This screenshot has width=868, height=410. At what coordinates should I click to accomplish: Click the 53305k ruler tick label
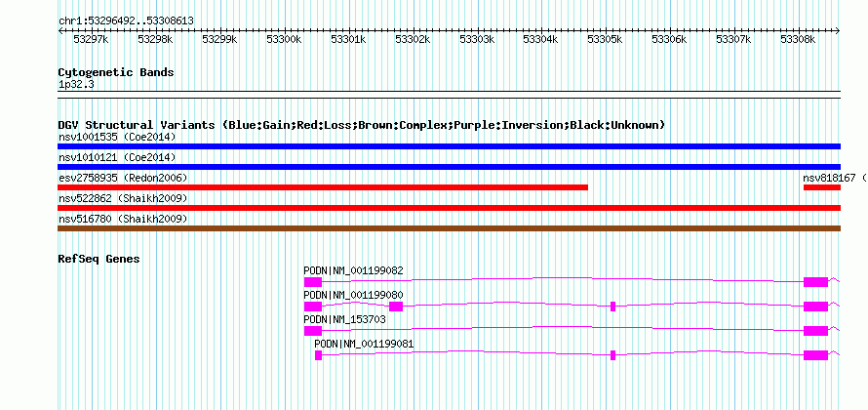click(x=605, y=39)
